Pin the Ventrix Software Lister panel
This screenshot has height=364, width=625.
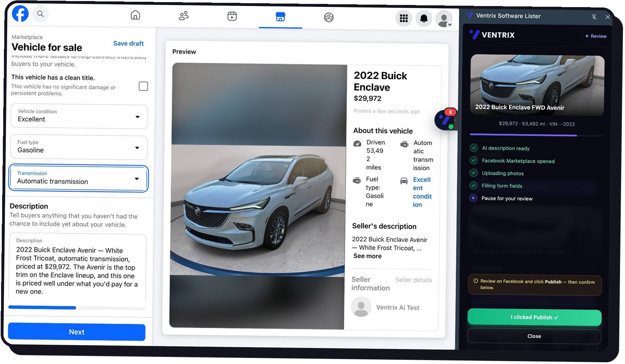(594, 17)
